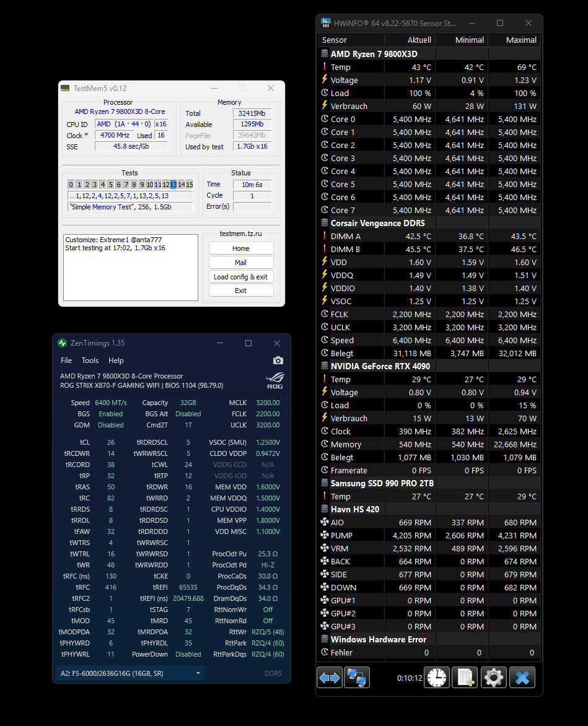Click NVIDIA GeForce RTX 4090 chip icon
The height and width of the screenshot is (726, 588).
325,365
